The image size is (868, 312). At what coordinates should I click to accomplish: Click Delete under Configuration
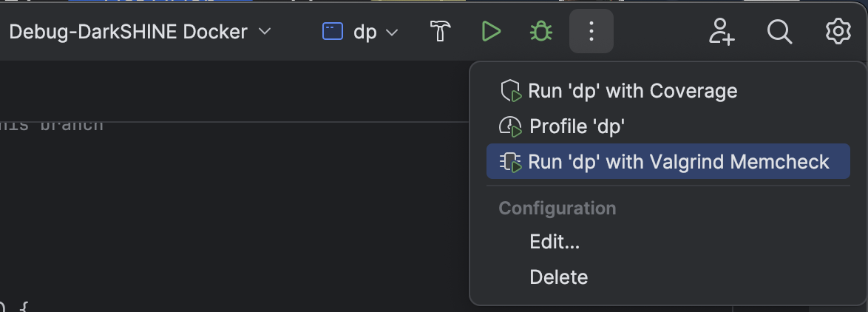559,277
